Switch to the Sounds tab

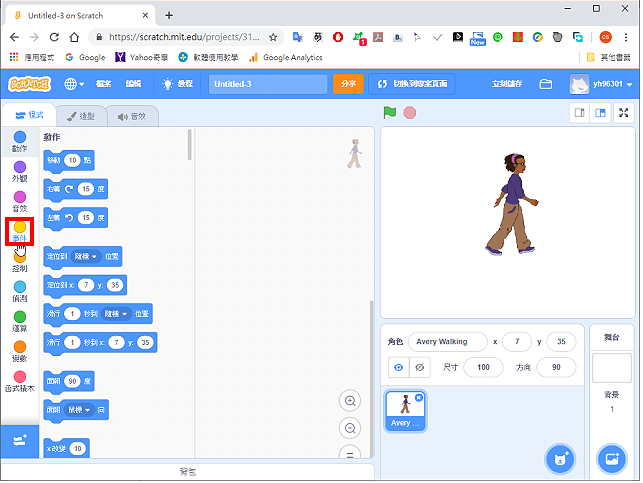pos(132,116)
